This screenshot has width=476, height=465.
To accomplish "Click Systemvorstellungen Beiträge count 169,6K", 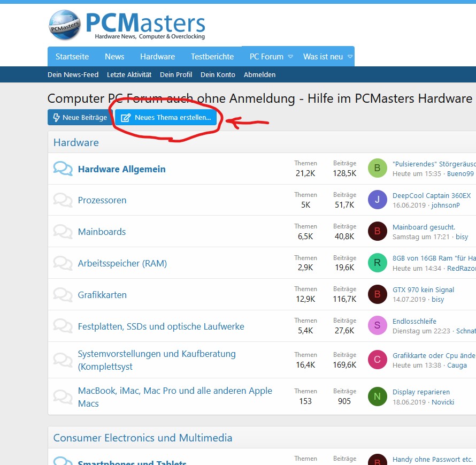I will [x=344, y=365].
